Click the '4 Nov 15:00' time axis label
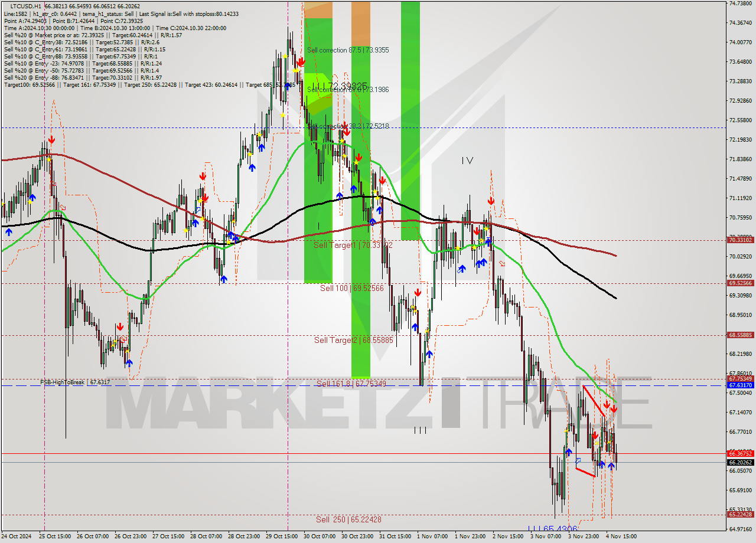This screenshot has height=543, width=756. click(621, 537)
